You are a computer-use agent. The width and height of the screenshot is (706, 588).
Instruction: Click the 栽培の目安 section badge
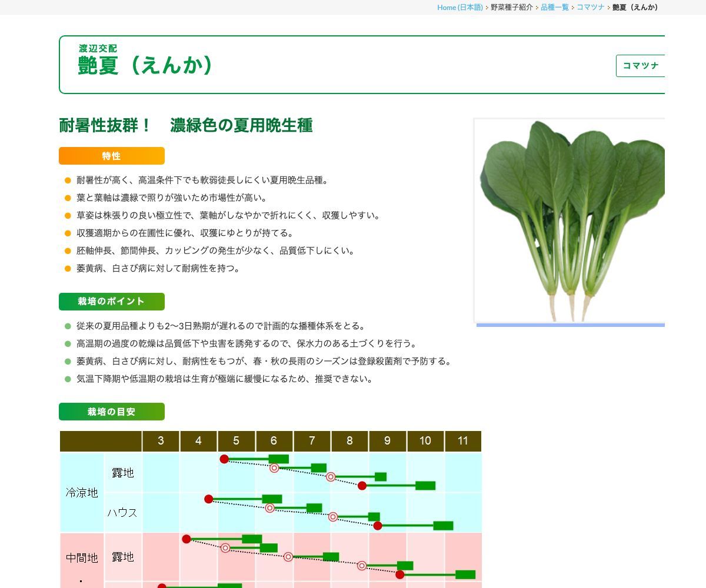click(x=112, y=412)
